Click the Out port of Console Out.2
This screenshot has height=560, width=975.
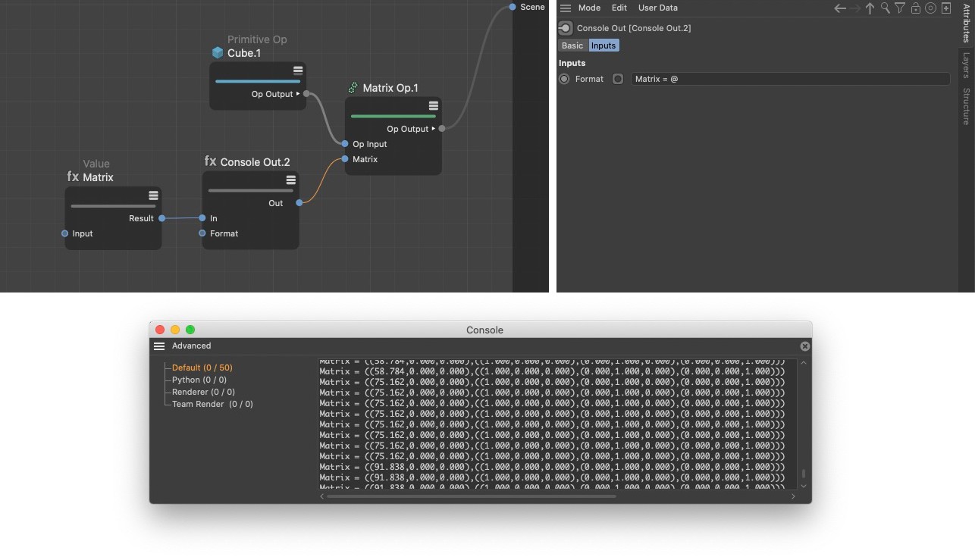tap(299, 203)
